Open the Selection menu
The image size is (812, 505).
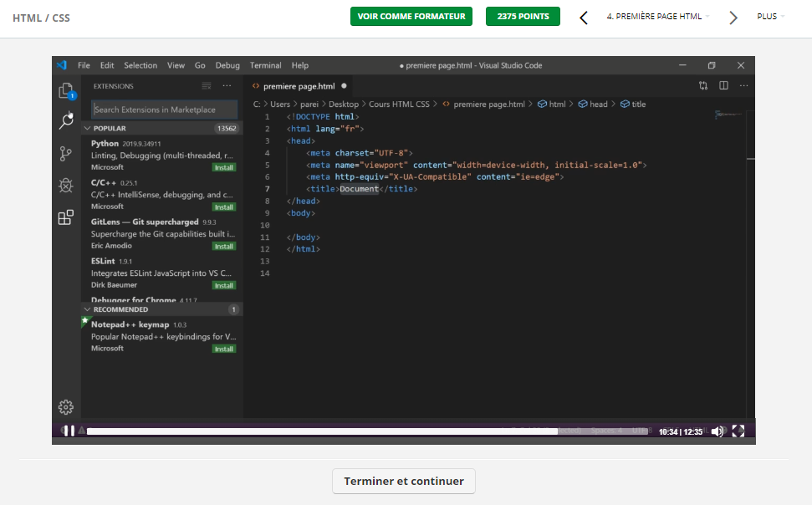[140, 65]
